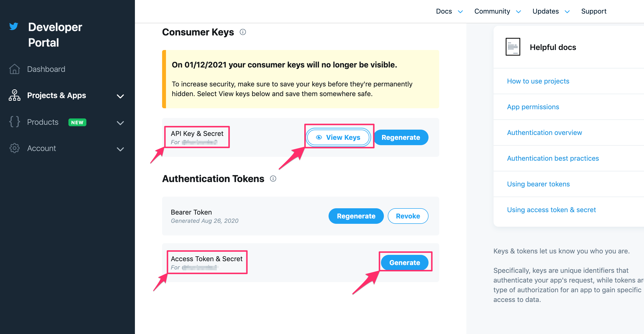The width and height of the screenshot is (644, 334).
Task: Revoke the Bearer Token
Action: [408, 216]
